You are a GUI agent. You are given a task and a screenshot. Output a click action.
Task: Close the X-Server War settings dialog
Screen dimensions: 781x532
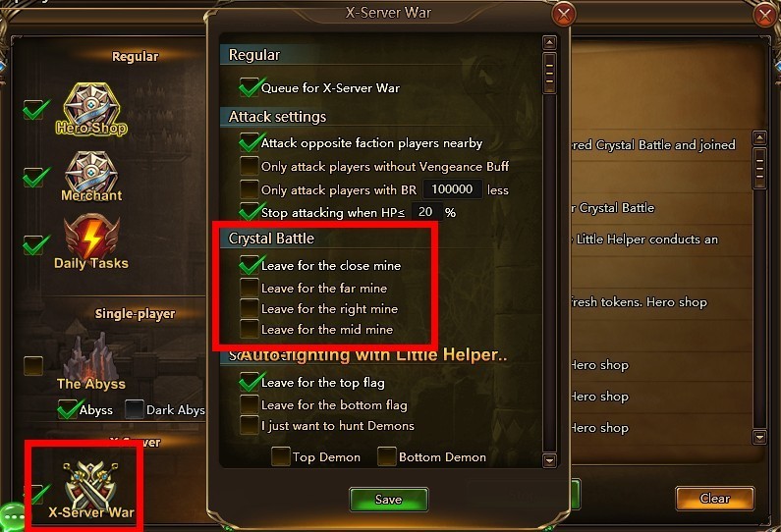563,15
